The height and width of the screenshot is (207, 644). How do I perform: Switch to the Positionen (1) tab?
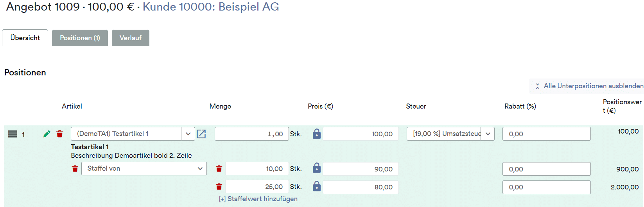80,38
